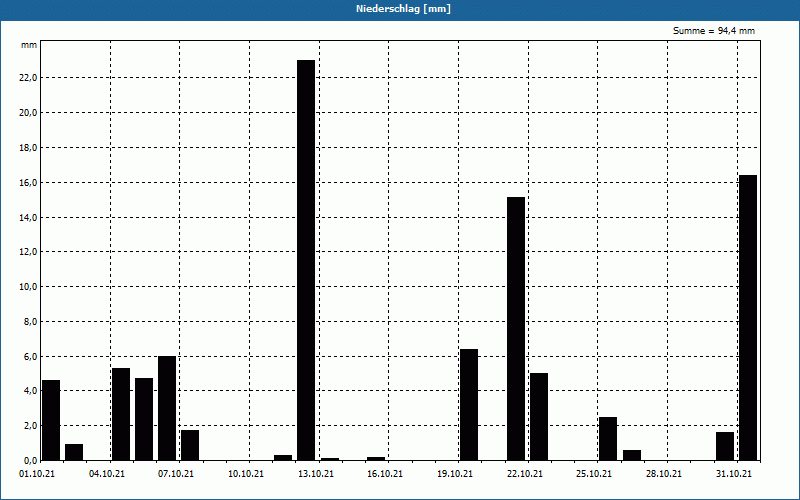Select the short bar just before 31.10.21

pyautogui.click(x=725, y=446)
